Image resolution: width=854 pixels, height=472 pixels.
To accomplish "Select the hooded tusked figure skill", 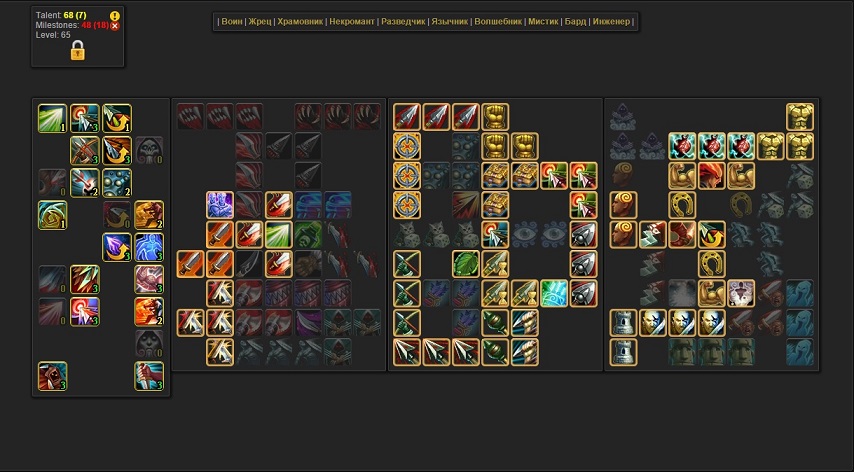I will tap(53, 376).
